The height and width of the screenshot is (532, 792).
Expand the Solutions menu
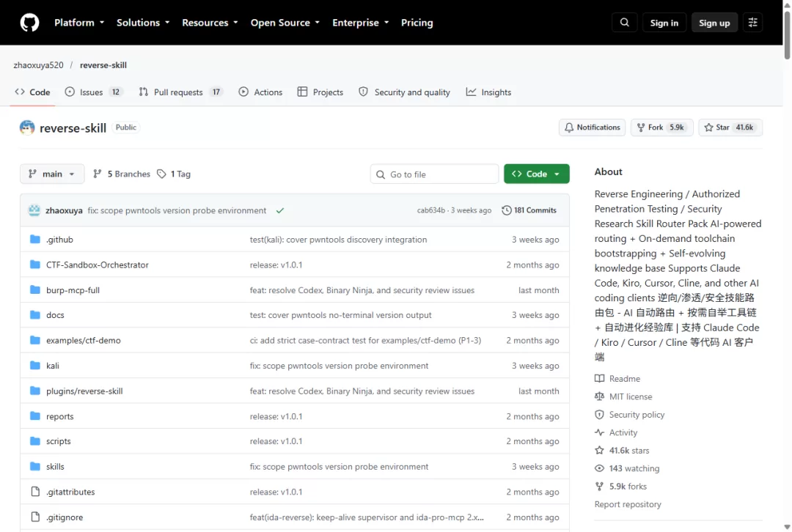click(x=143, y=23)
